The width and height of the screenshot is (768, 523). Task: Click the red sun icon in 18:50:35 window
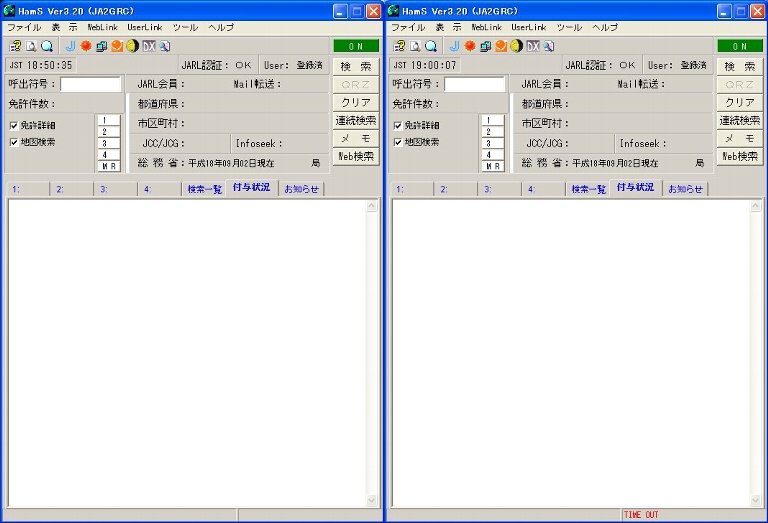86,46
